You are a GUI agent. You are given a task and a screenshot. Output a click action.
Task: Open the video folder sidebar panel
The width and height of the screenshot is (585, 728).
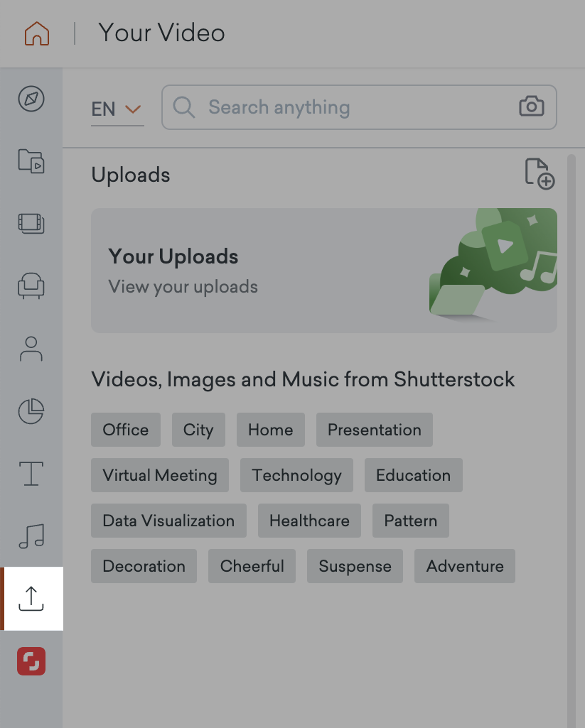point(31,161)
